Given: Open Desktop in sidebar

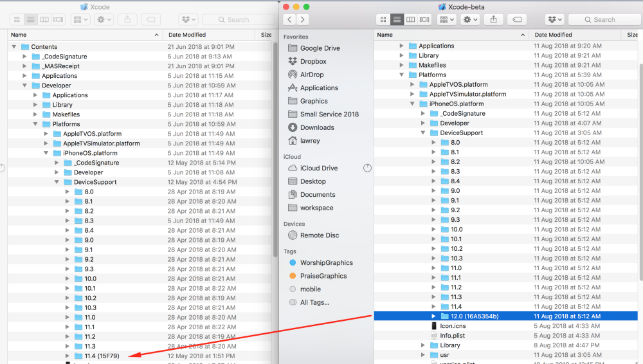Looking at the screenshot, I should pos(307,181).
